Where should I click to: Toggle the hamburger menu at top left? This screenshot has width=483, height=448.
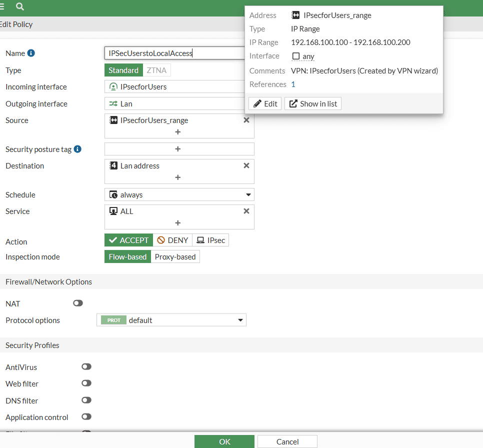(2, 6)
